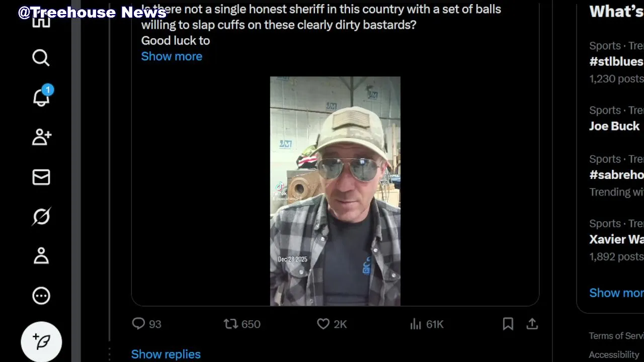Open the Search explore icon in sidebar
Image resolution: width=644 pixels, height=362 pixels.
coord(41,58)
